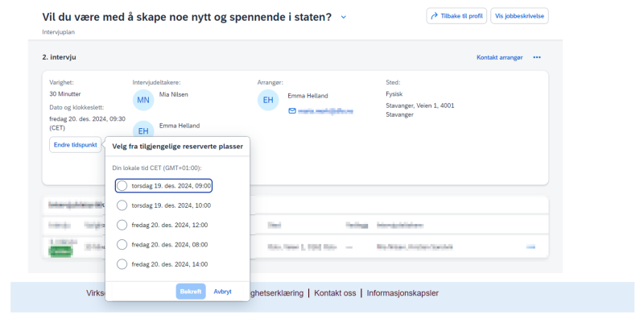This screenshot has width=644, height=319.
Task: Select fredag 20. des. 2024, 14:00 slot
Action: 163,264
